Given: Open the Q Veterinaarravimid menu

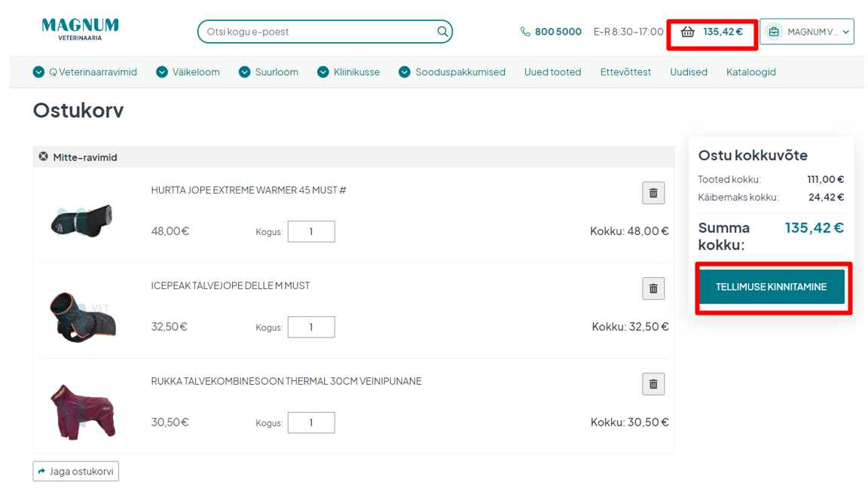Looking at the screenshot, I should click(93, 72).
